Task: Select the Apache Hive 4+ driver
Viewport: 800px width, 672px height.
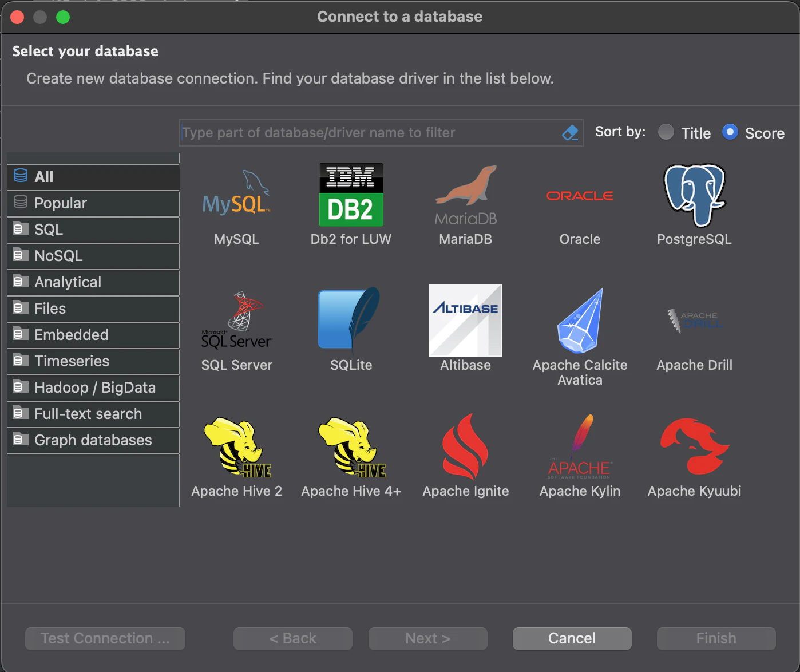Action: point(351,447)
